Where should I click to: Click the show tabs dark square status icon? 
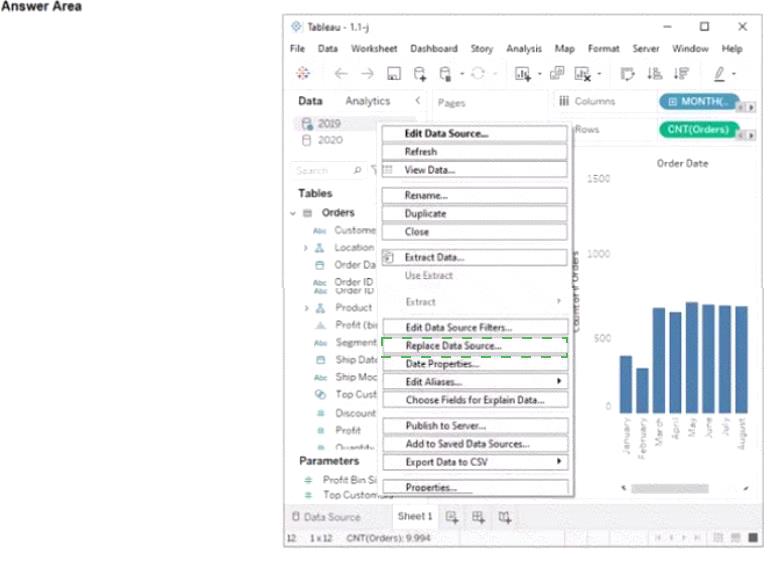click(753, 537)
